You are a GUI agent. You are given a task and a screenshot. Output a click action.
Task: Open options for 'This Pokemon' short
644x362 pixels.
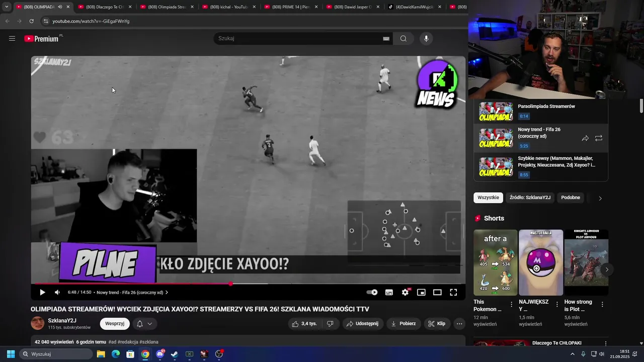pos(512,304)
